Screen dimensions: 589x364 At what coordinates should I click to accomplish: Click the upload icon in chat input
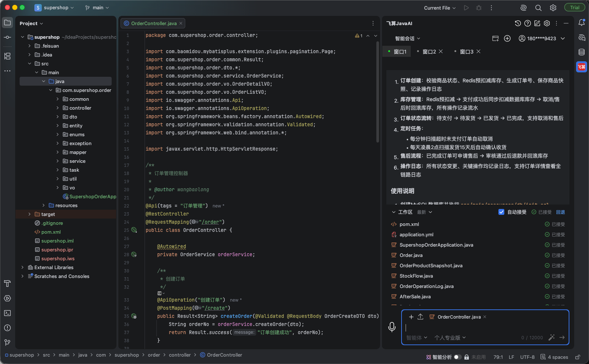click(x=420, y=317)
